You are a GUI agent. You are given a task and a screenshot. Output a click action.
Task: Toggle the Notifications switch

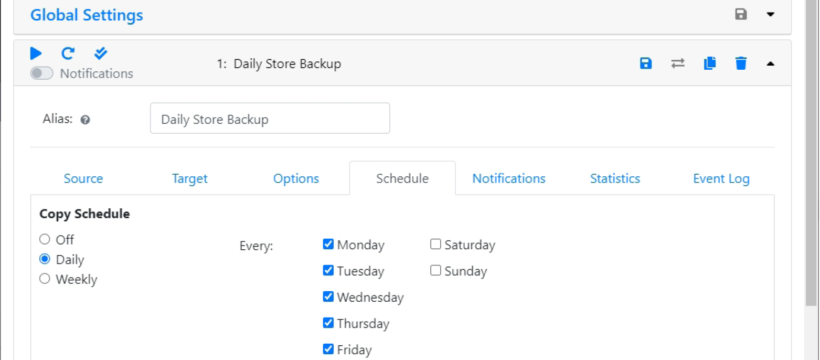pos(41,73)
